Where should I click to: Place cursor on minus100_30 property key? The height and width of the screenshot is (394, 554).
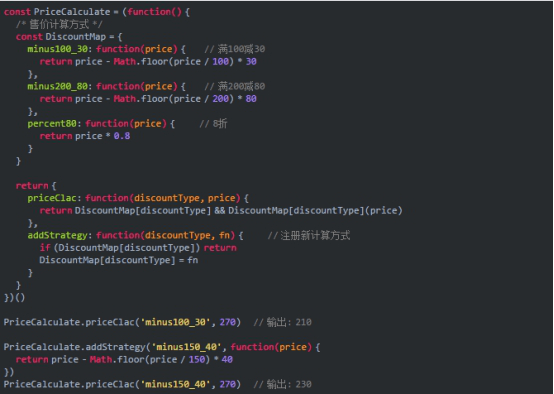[x=57, y=49]
